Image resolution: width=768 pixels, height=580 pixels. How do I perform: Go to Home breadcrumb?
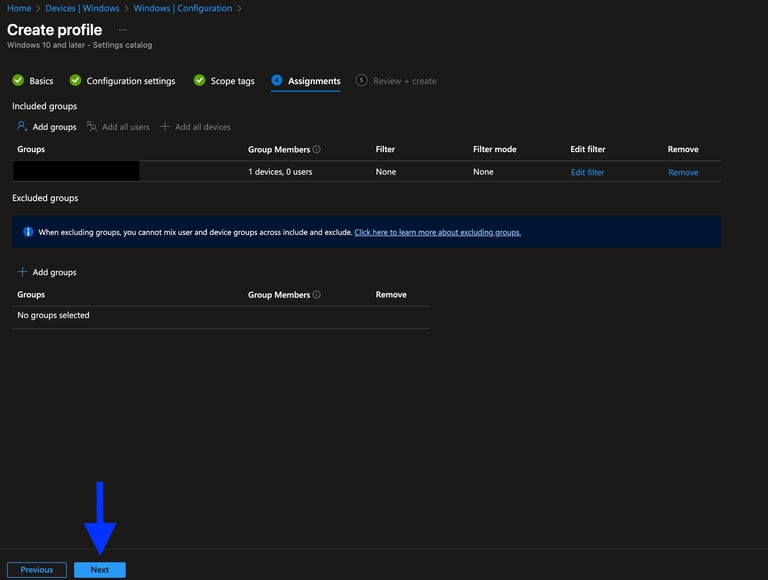click(19, 8)
